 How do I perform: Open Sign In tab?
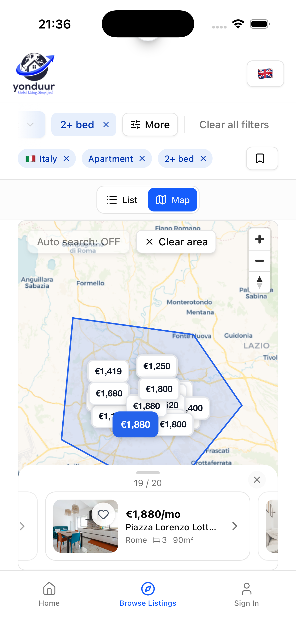pos(246,594)
